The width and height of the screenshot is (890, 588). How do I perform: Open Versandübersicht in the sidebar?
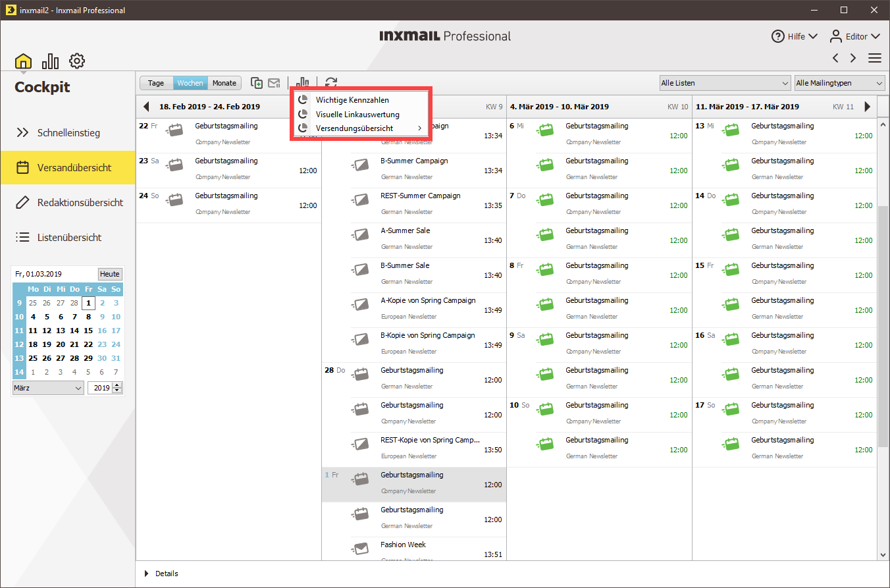[68, 167]
